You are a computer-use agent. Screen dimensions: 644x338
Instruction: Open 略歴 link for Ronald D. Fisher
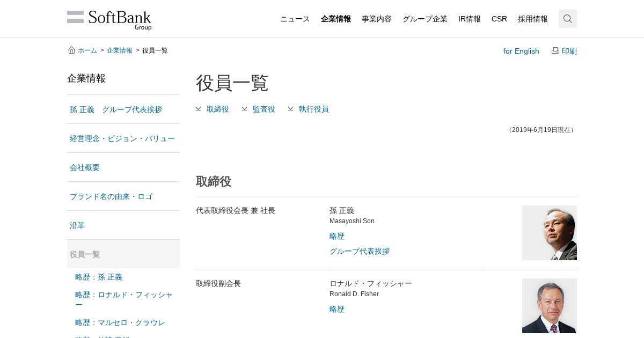click(337, 309)
